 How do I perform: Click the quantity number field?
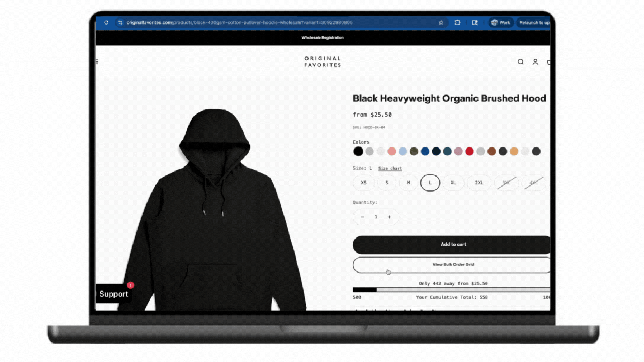[x=376, y=217]
